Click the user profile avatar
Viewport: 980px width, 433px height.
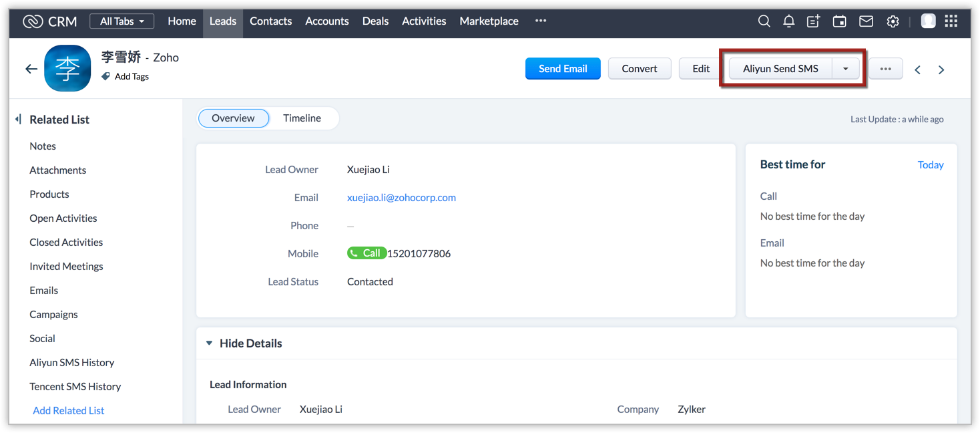(928, 21)
